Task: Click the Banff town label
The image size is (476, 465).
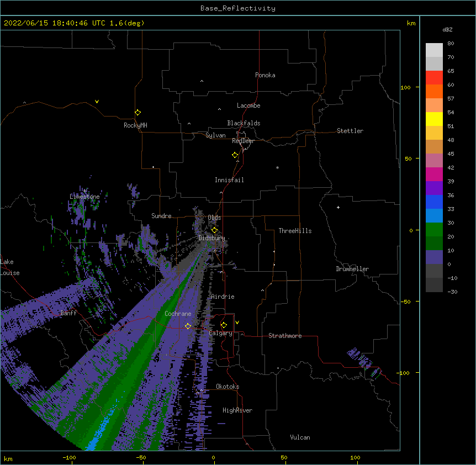Action: [x=68, y=313]
